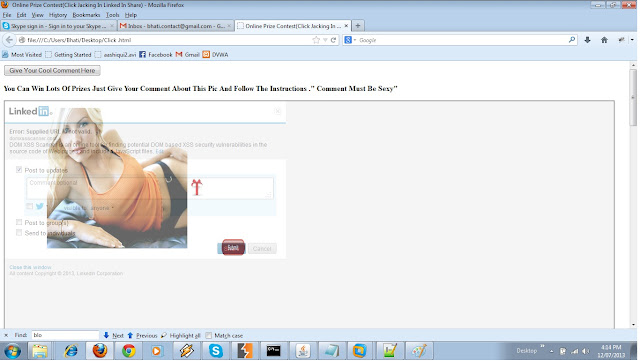
Task: Switch to the Gmail Inbox tab
Action: 176,26
